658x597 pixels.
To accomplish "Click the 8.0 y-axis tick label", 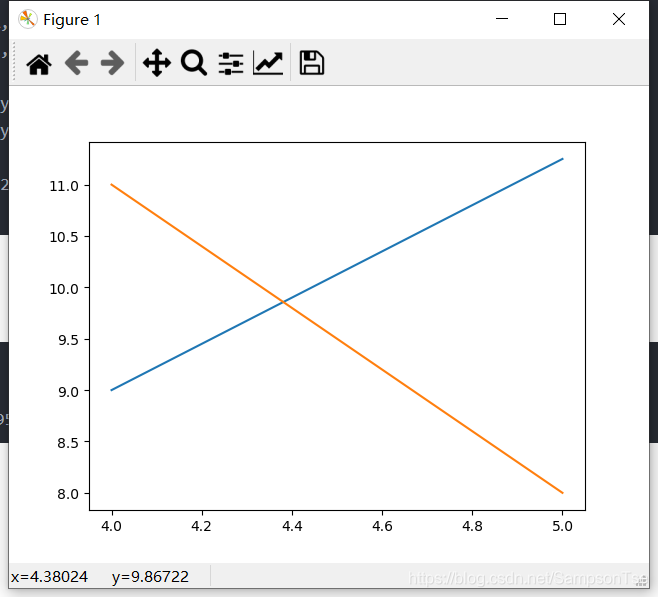I will point(68,494).
